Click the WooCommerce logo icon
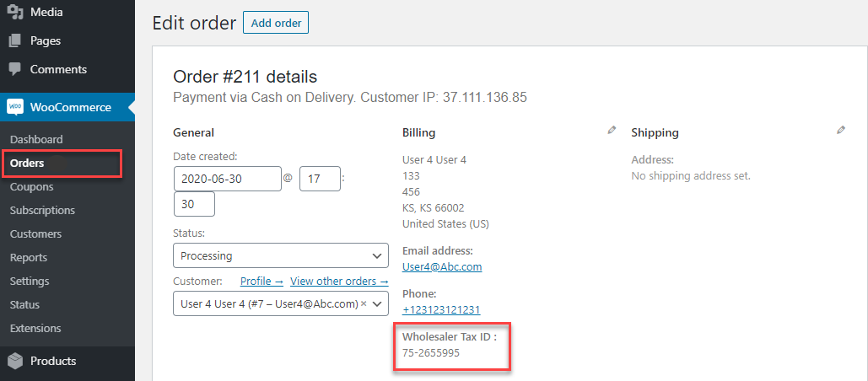Viewport: 868px width, 381px height. (x=15, y=107)
